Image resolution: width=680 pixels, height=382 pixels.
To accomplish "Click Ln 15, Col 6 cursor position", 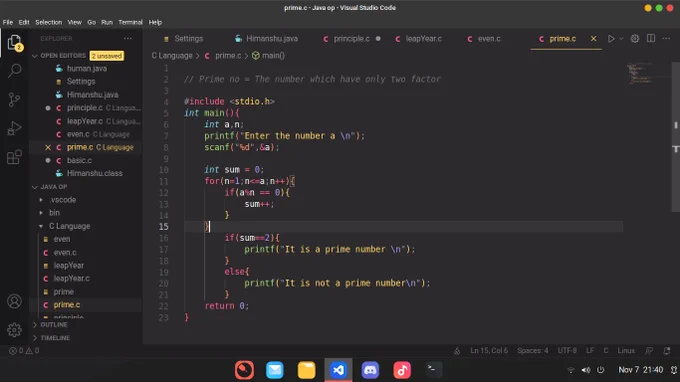I will (489, 350).
